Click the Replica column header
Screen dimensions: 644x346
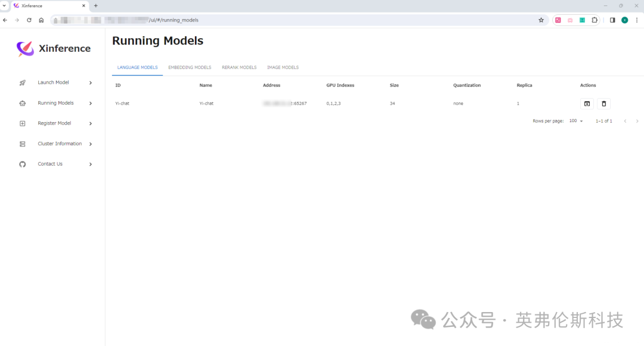[525, 85]
